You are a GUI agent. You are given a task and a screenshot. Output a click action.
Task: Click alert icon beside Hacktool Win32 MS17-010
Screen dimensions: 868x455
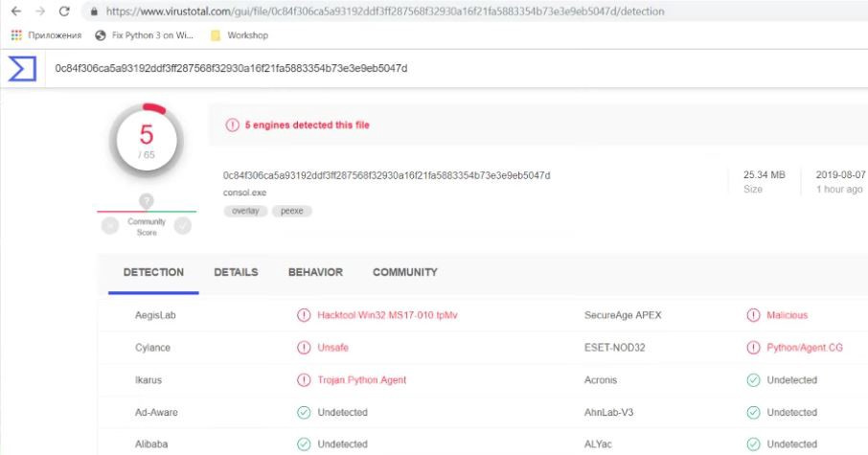[x=304, y=315]
